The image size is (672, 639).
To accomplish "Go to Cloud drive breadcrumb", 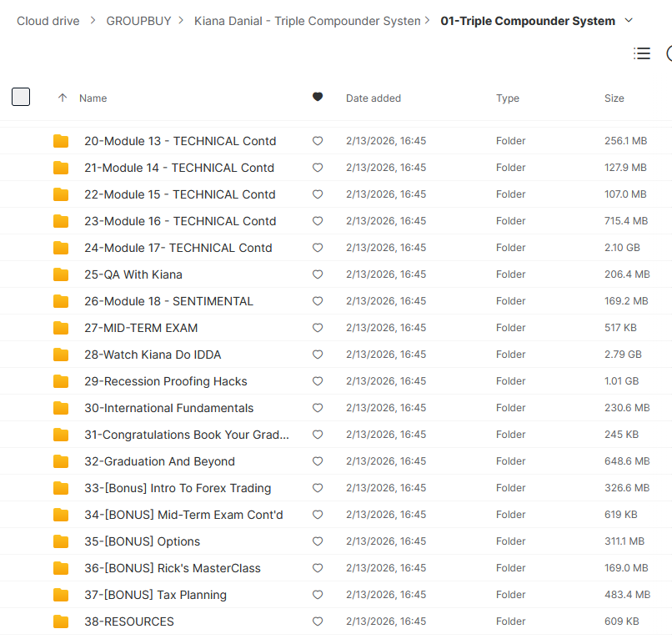I will tap(48, 21).
